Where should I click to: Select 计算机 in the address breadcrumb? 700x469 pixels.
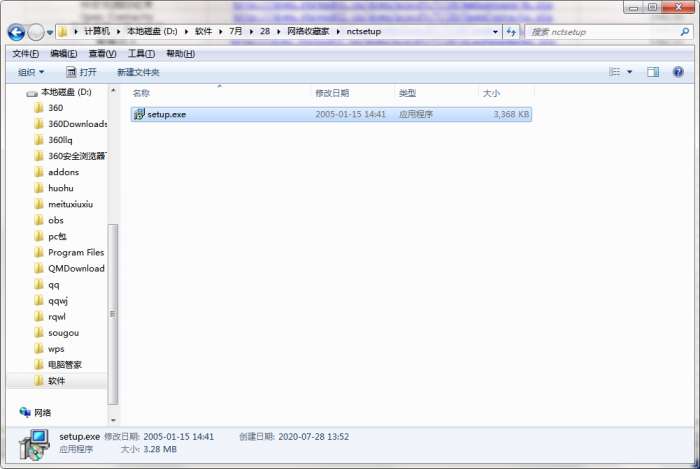(97, 31)
